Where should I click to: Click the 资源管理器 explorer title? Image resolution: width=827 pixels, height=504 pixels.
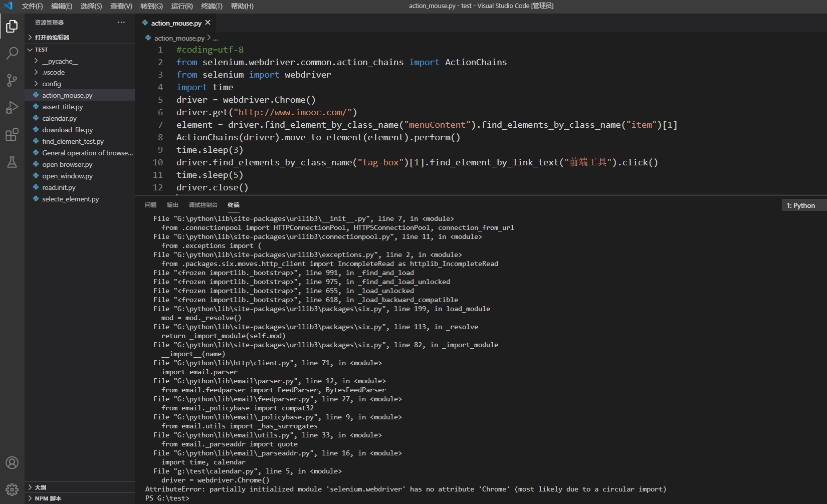click(49, 23)
